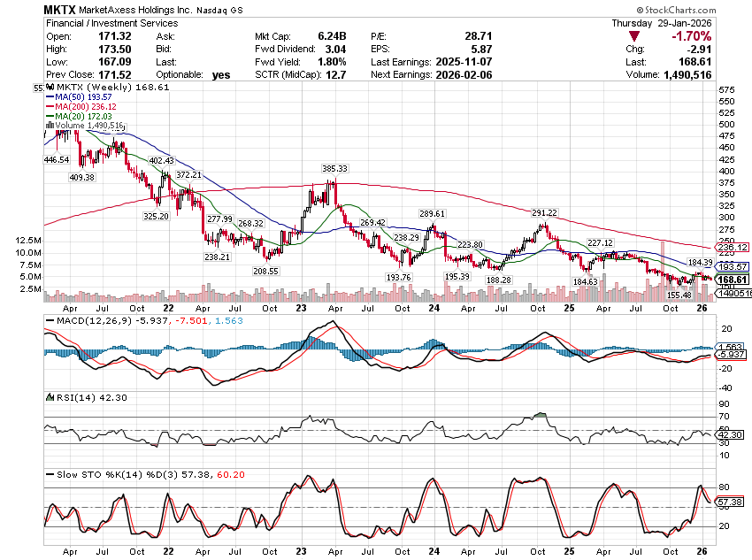
Task: Click the 236.12 MA(200) value tag
Action: coord(733,248)
